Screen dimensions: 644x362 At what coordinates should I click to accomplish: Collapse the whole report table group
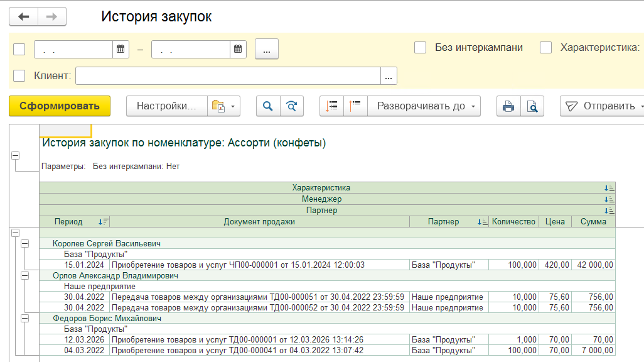pyautogui.click(x=15, y=233)
